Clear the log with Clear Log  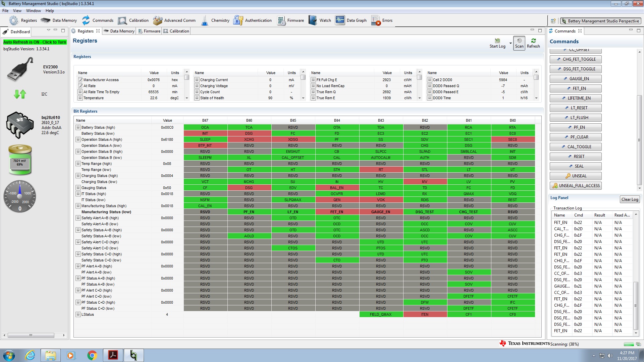[x=630, y=199]
